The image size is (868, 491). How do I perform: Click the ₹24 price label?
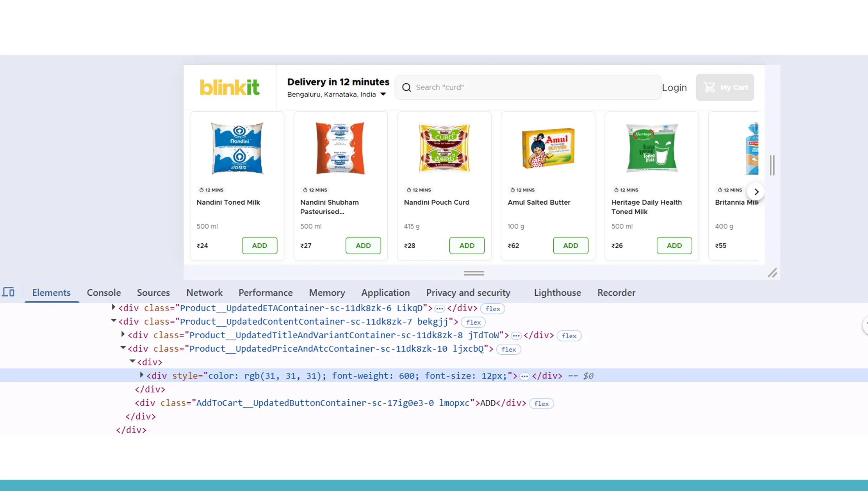pos(202,246)
